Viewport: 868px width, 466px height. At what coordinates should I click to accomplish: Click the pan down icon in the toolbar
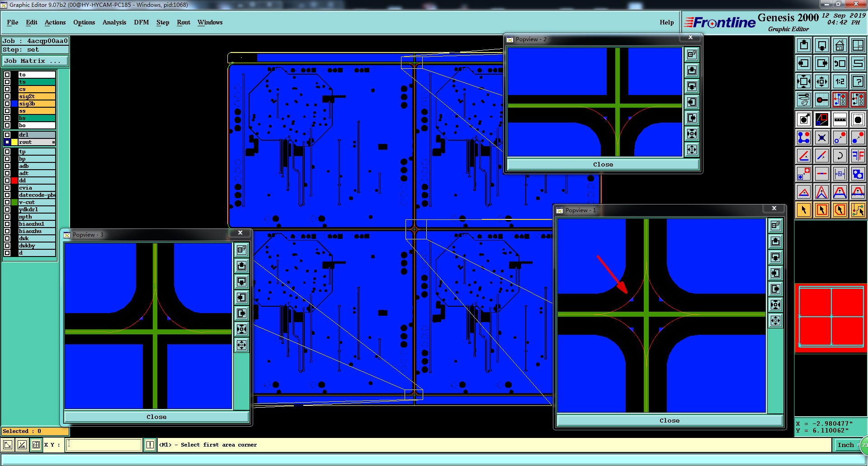[x=822, y=45]
